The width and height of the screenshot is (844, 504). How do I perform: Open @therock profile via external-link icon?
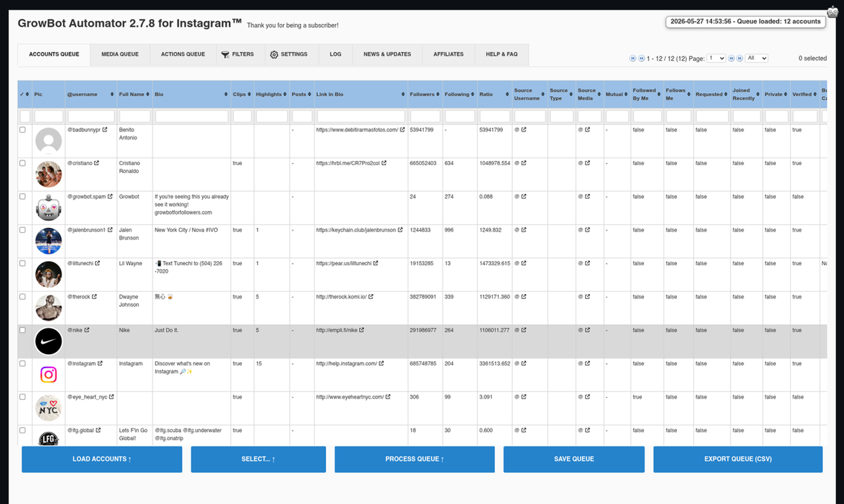point(94,297)
